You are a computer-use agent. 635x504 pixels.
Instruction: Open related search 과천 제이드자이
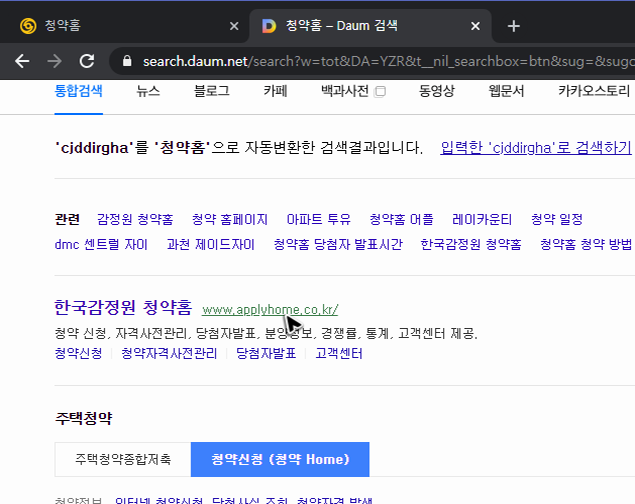click(x=211, y=245)
